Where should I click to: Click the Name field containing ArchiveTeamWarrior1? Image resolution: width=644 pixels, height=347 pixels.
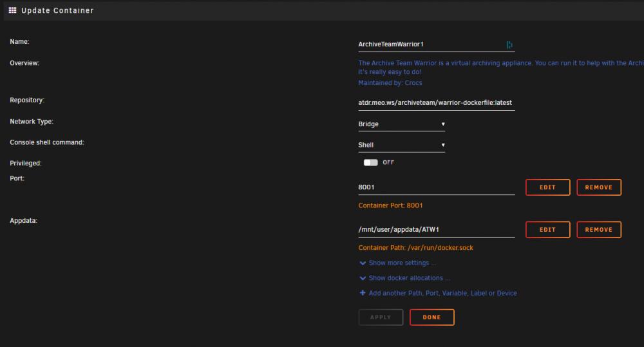(x=437, y=44)
